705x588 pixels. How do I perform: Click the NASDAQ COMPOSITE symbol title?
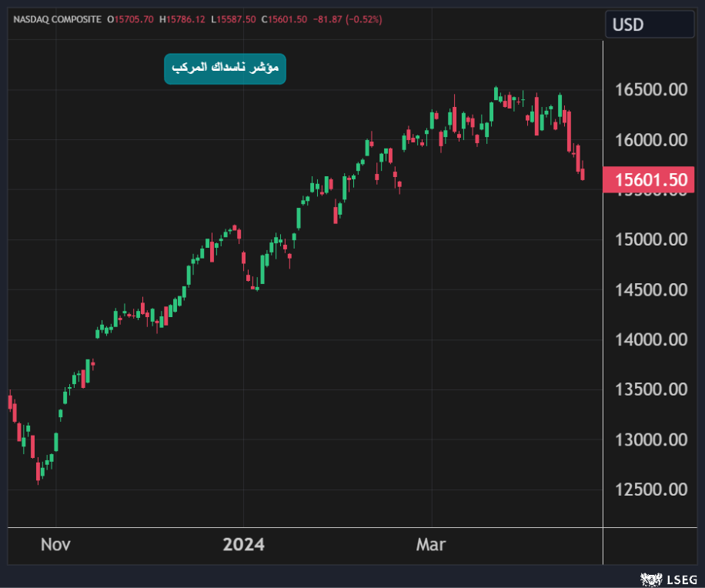(x=57, y=18)
